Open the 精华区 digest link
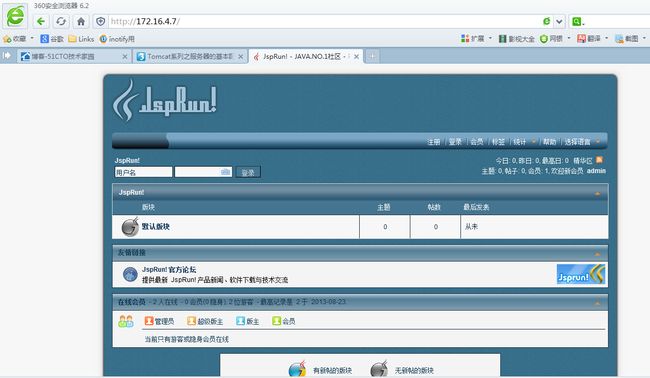Viewport: 650px width, 378px height. [583, 160]
